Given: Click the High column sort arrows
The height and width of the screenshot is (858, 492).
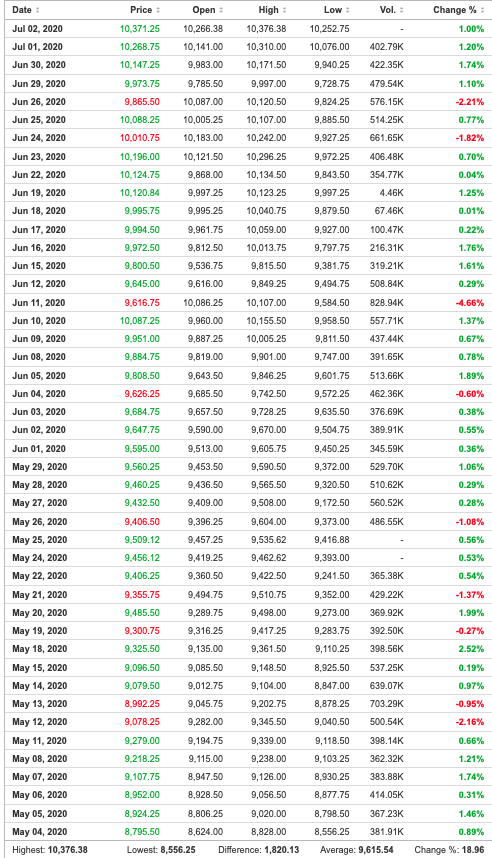Looking at the screenshot, I should (x=284, y=10).
